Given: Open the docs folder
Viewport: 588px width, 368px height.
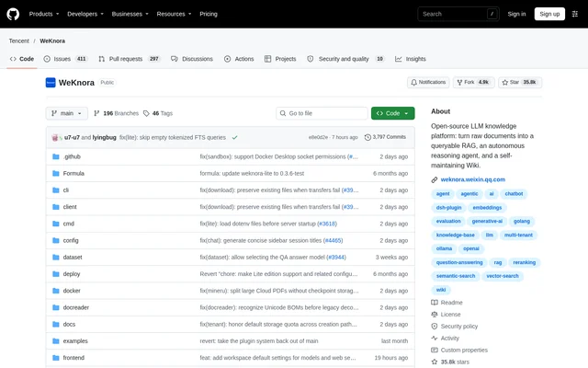Looking at the screenshot, I should (x=69, y=325).
